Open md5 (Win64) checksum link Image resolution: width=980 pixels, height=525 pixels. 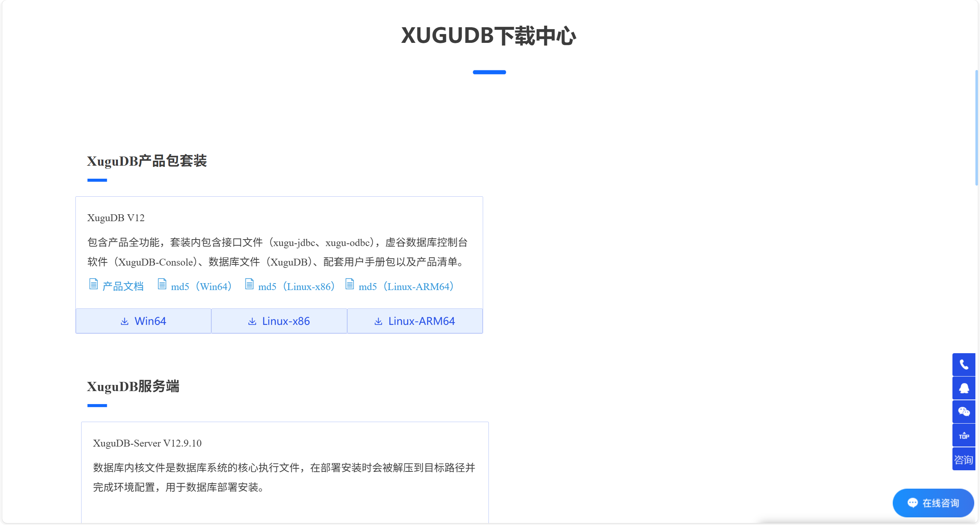[201, 286]
